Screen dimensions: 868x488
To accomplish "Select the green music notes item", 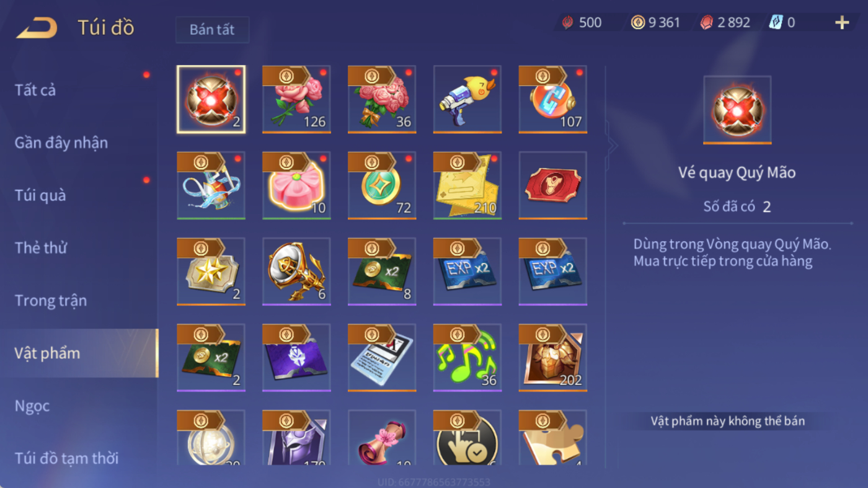I will (x=467, y=358).
